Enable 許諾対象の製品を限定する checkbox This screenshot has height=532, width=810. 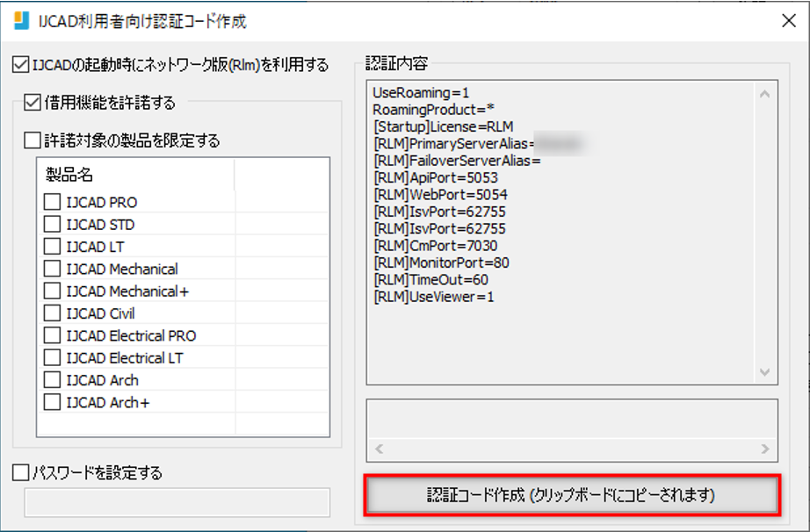(x=33, y=140)
